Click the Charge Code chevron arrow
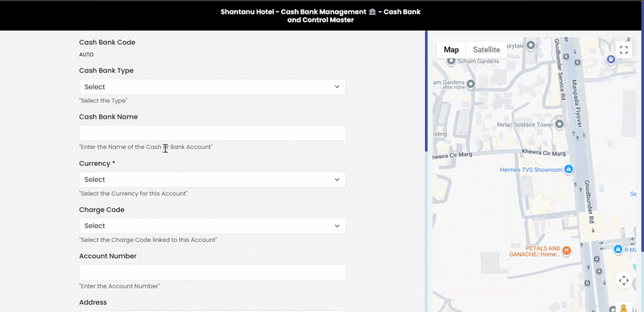Screen dimensions: 644x312 coord(336,226)
